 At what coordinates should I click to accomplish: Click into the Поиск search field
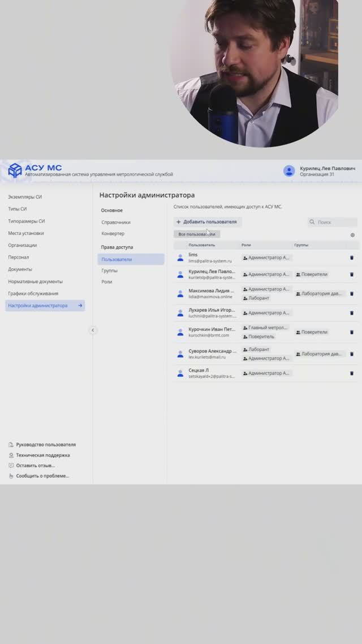point(333,222)
